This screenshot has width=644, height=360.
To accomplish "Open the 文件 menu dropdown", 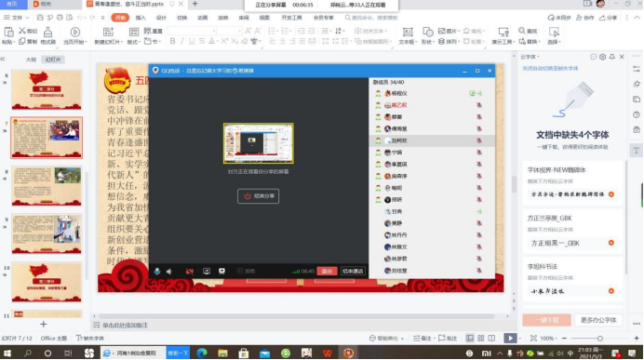I will 17,18.
